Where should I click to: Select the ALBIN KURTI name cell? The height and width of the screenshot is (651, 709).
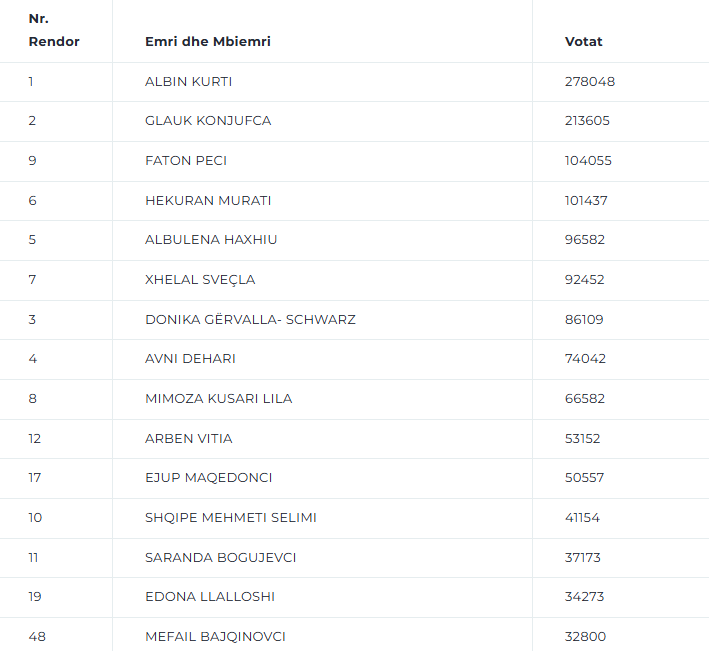click(188, 81)
